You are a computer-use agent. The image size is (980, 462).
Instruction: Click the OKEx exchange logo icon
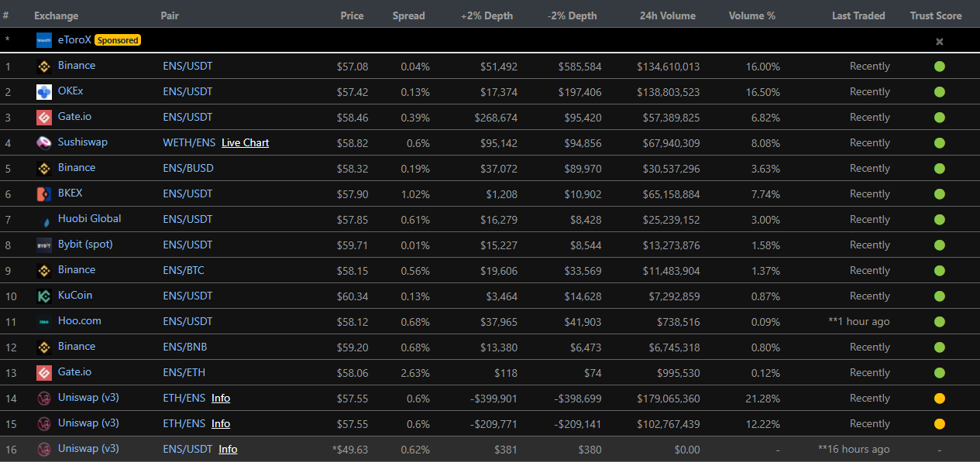(44, 92)
